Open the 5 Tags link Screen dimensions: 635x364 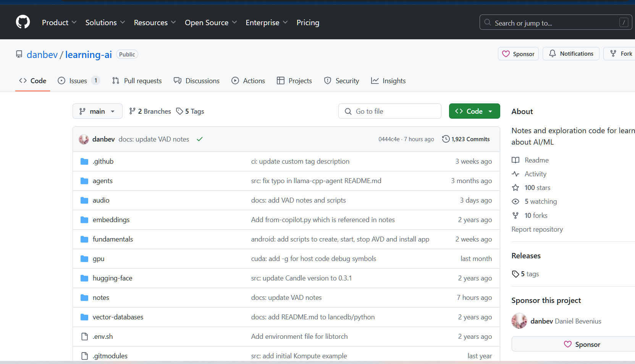coord(190,111)
